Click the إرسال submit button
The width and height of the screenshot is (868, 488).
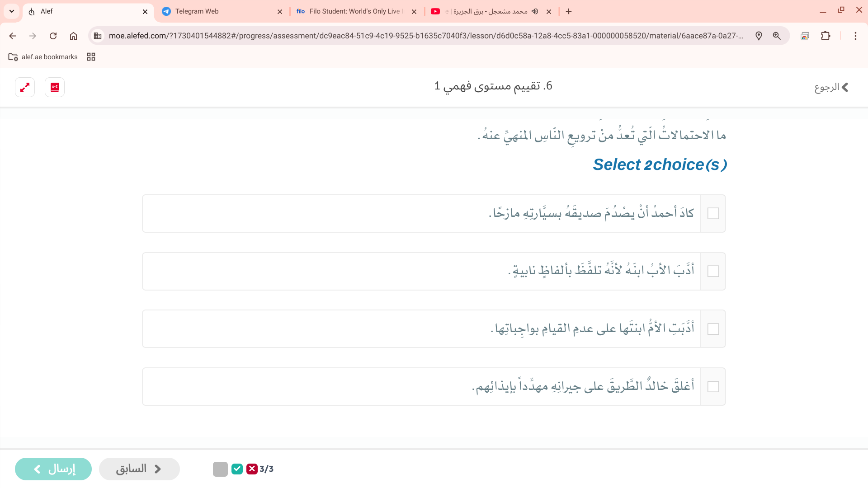tap(53, 469)
